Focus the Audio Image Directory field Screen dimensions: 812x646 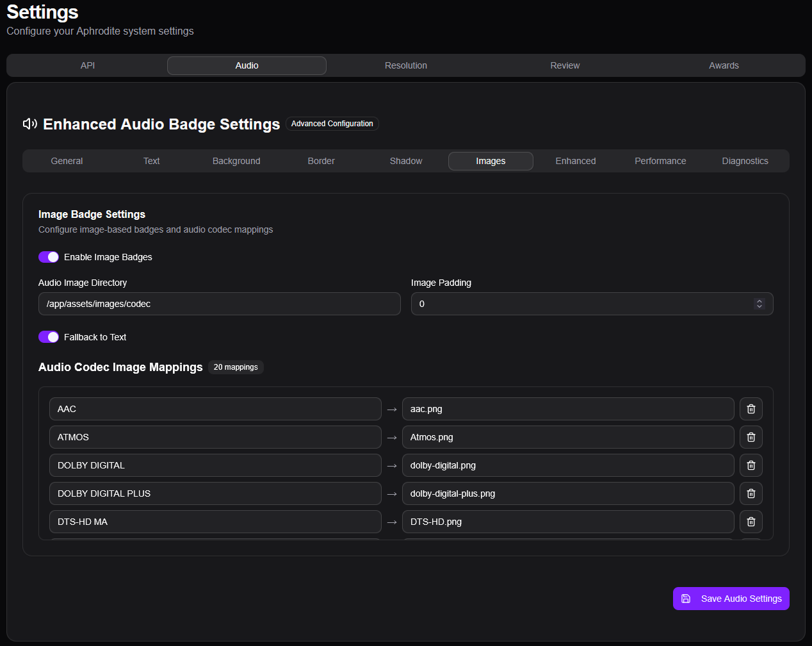(220, 304)
